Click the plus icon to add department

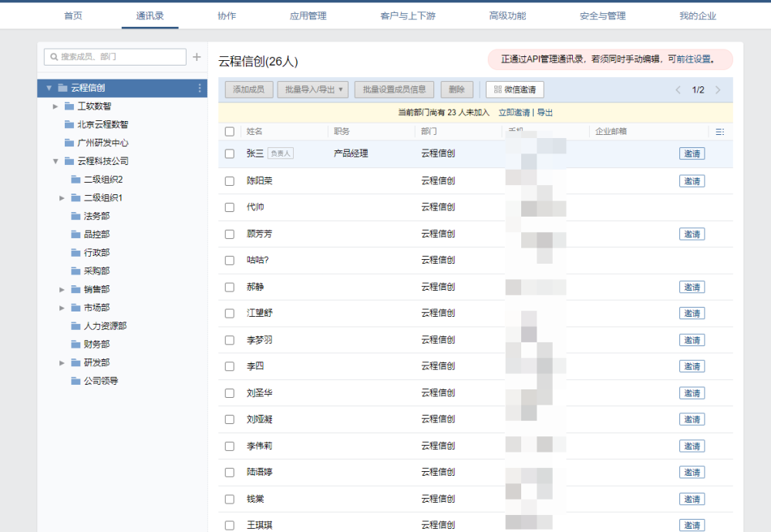197,57
